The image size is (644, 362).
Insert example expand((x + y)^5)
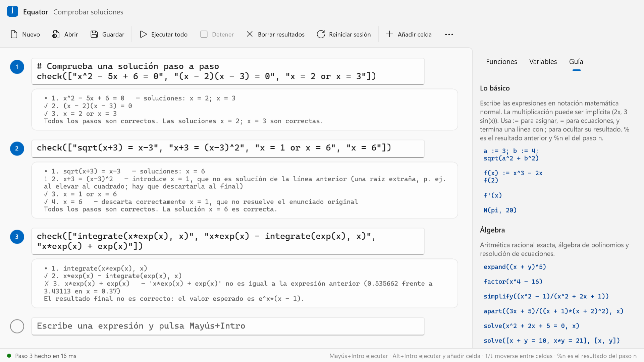click(515, 267)
